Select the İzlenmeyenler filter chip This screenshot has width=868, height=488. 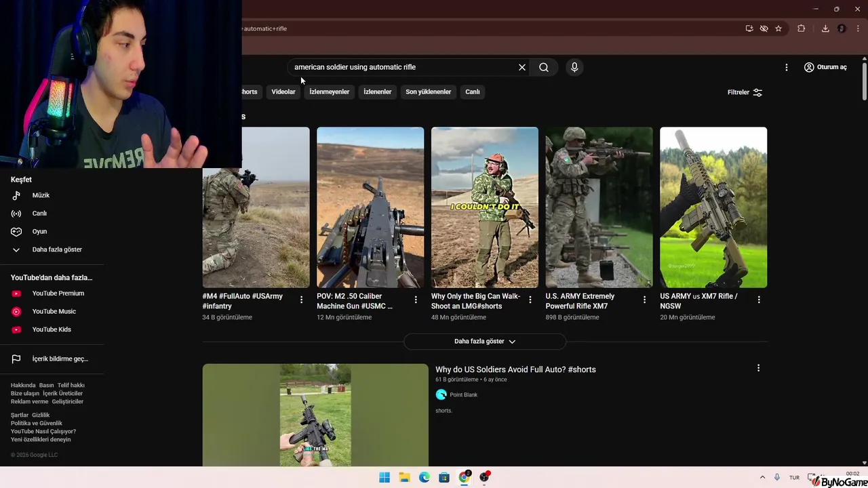pyautogui.click(x=330, y=91)
